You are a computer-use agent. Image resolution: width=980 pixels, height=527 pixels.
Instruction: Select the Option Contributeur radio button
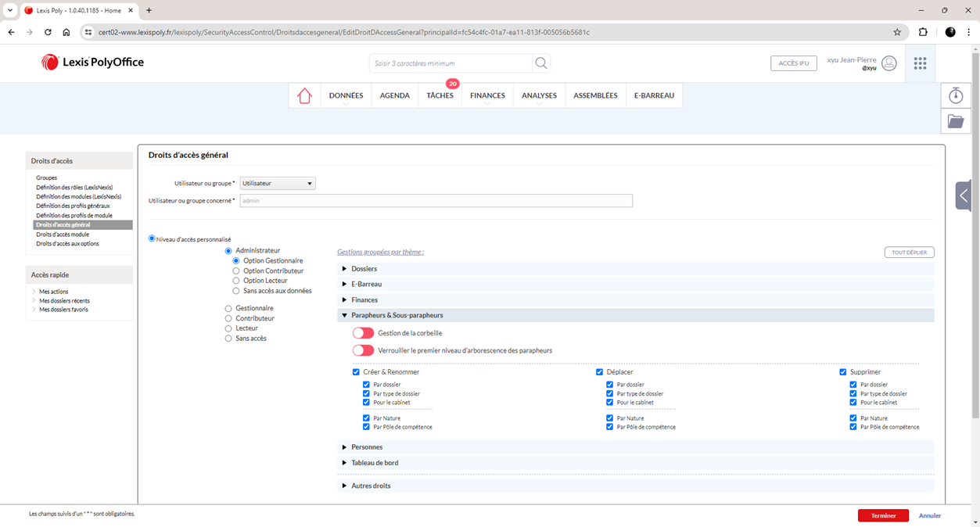(236, 271)
